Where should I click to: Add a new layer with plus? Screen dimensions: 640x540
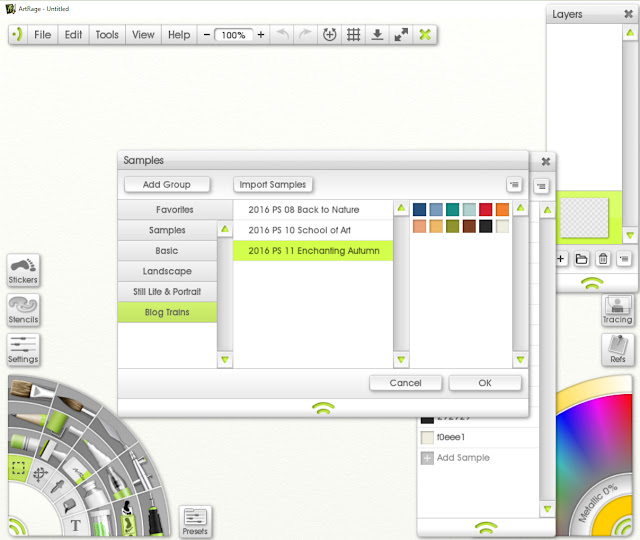(x=561, y=259)
